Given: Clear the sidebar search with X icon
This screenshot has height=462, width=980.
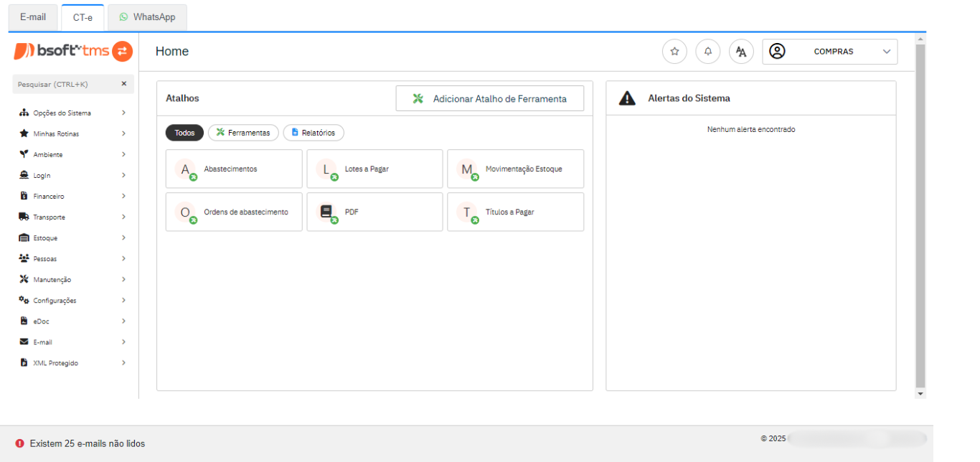Looking at the screenshot, I should (123, 84).
